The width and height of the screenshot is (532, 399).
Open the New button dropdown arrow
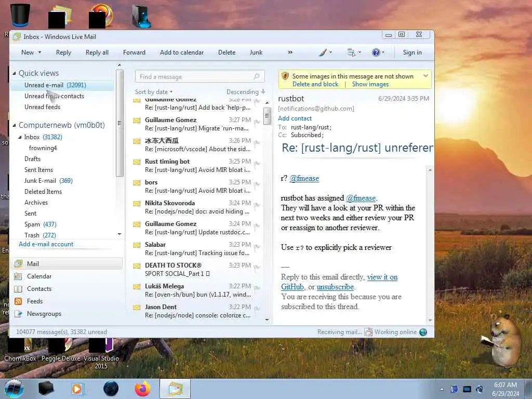(x=39, y=52)
